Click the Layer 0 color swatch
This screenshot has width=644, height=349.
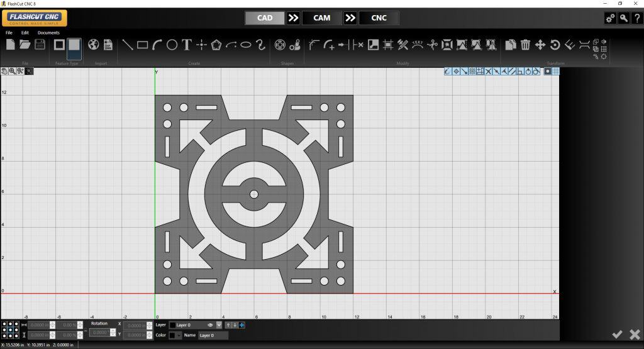(172, 325)
